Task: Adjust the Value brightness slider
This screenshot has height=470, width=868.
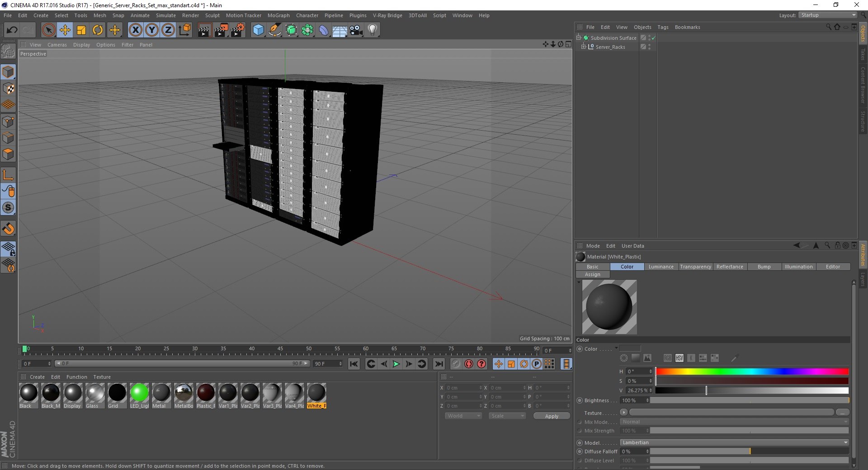Action: pyautogui.click(x=752, y=390)
